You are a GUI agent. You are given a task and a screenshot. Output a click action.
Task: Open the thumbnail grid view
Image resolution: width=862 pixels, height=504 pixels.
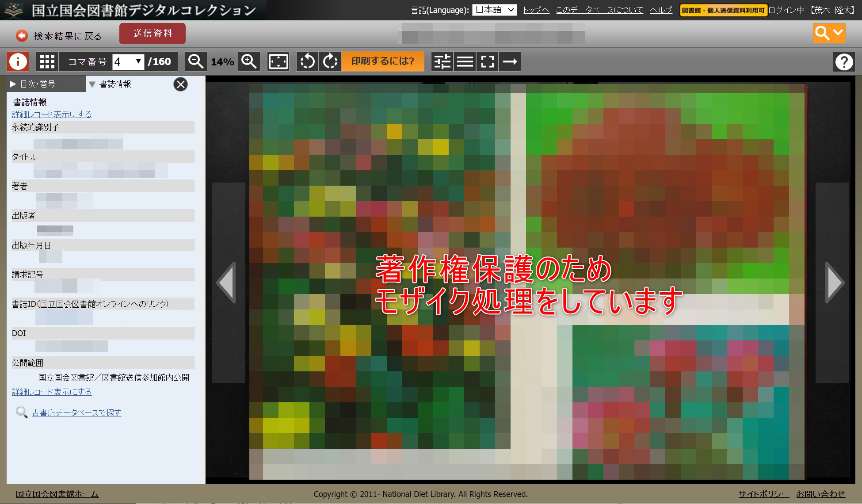tap(47, 61)
